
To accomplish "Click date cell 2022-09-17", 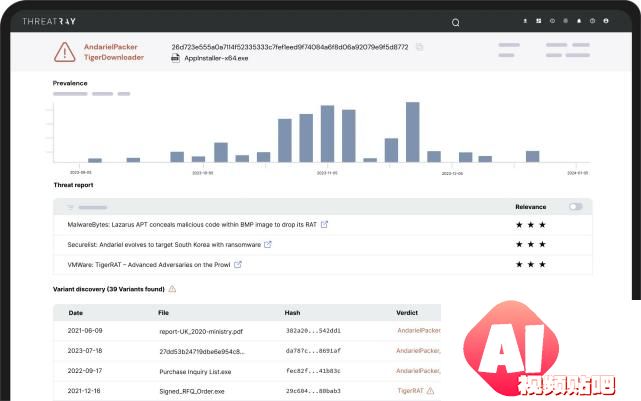I will pyautogui.click(x=85, y=371).
